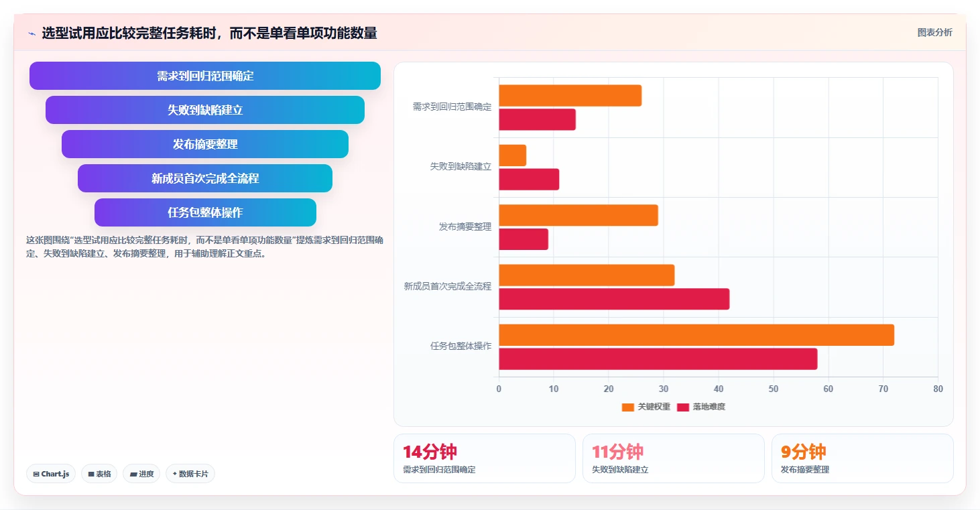The width and height of the screenshot is (980, 510).
Task: Click the chart axis label 失败到缺陷建立
Action: pyautogui.click(x=461, y=166)
